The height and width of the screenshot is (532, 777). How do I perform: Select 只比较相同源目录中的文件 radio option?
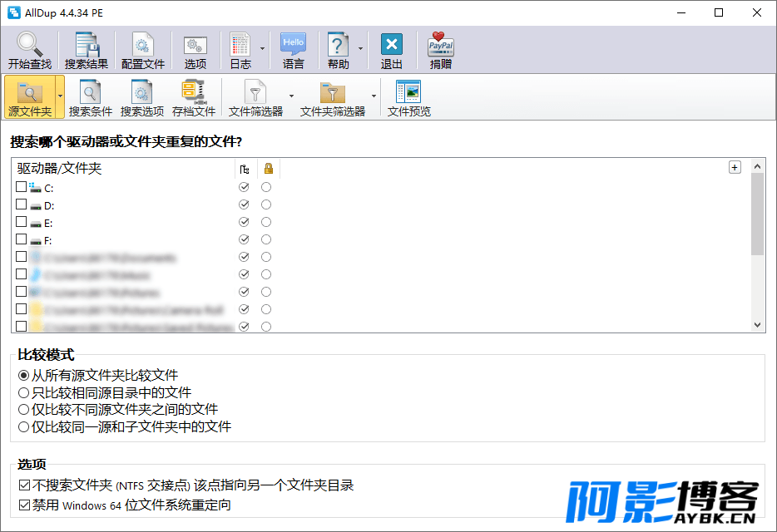pyautogui.click(x=23, y=392)
